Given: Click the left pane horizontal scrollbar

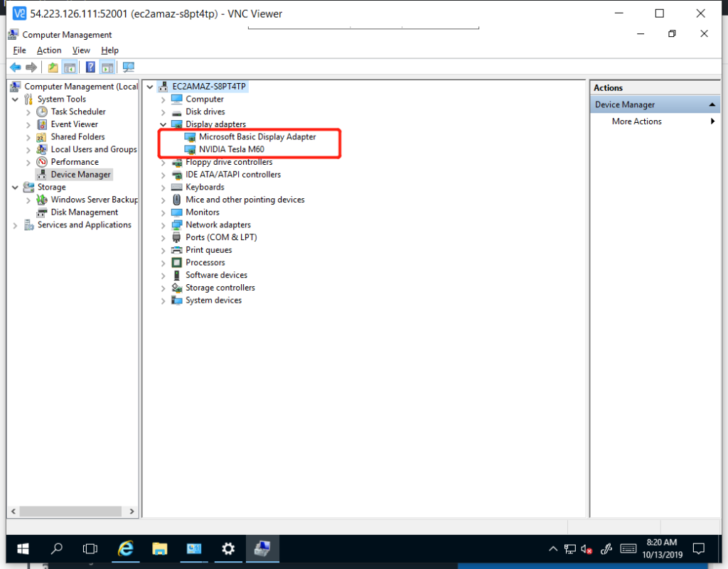Looking at the screenshot, I should click(71, 511).
